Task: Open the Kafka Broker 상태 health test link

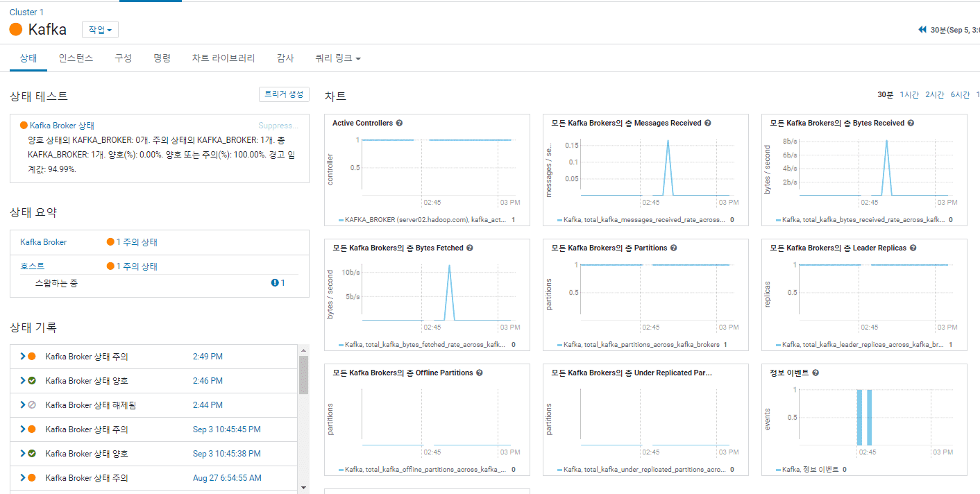Action: click(x=62, y=126)
